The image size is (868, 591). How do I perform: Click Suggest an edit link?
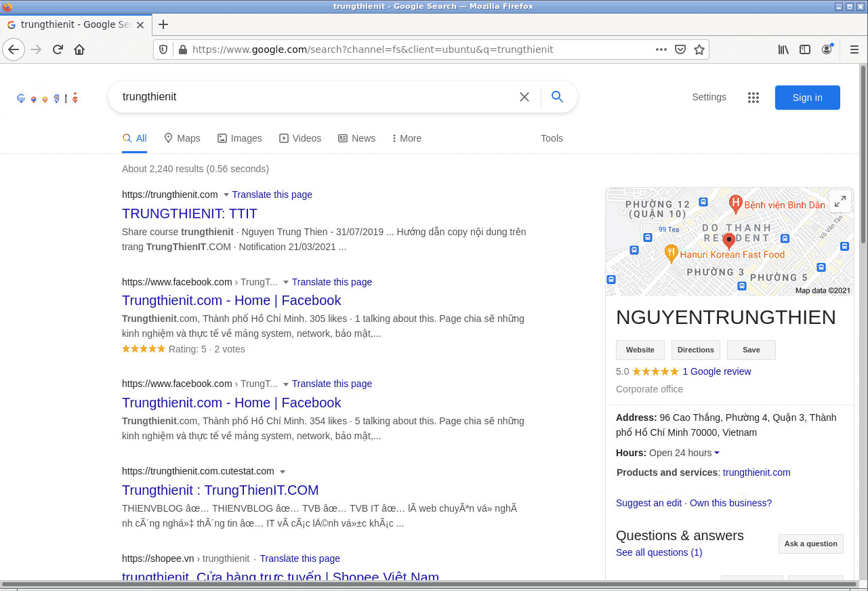[x=648, y=503]
